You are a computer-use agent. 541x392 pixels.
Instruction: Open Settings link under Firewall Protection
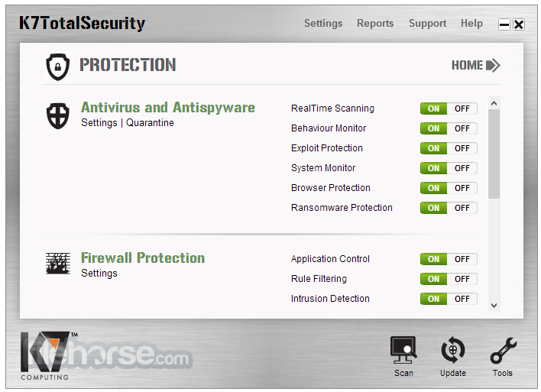coord(99,274)
